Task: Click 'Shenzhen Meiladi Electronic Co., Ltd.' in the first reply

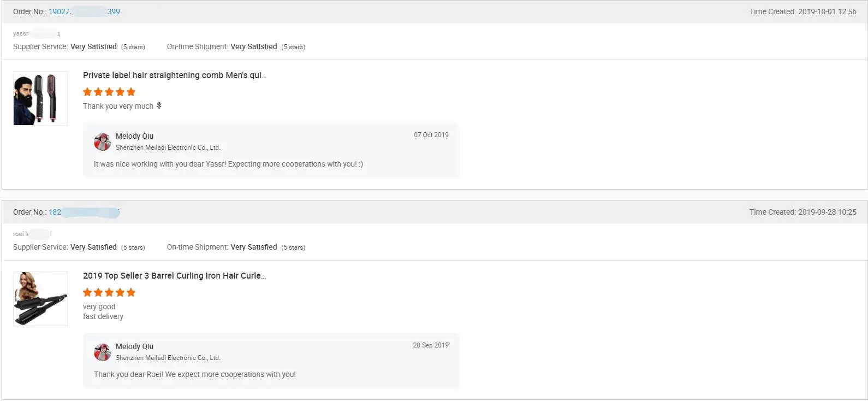Action: (168, 148)
